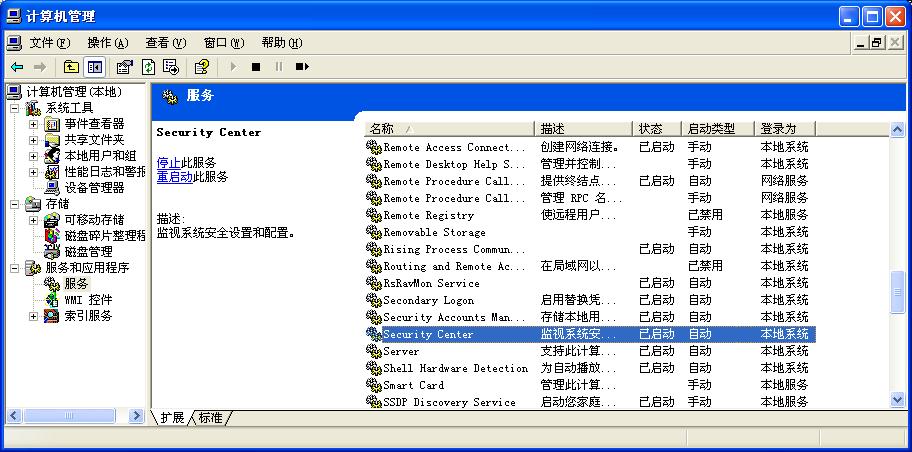The width and height of the screenshot is (912, 452).
Task: Click the Restart service button
Action: pyautogui.click(x=302, y=67)
